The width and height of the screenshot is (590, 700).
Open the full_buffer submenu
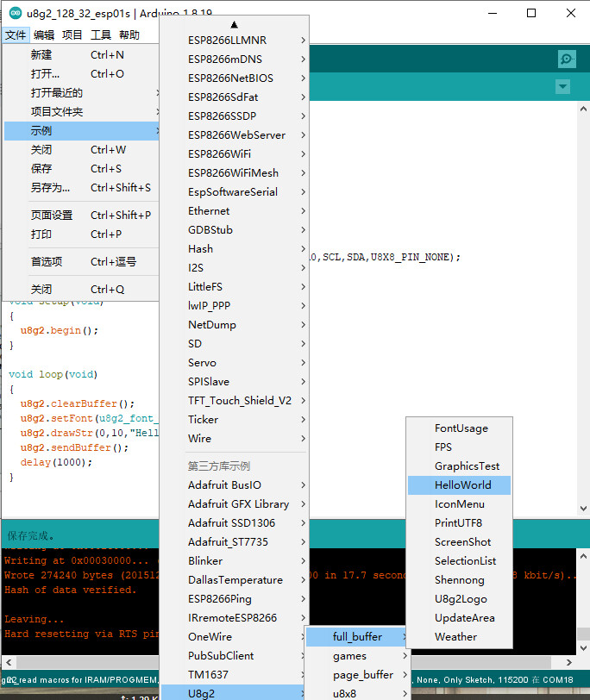pos(356,636)
